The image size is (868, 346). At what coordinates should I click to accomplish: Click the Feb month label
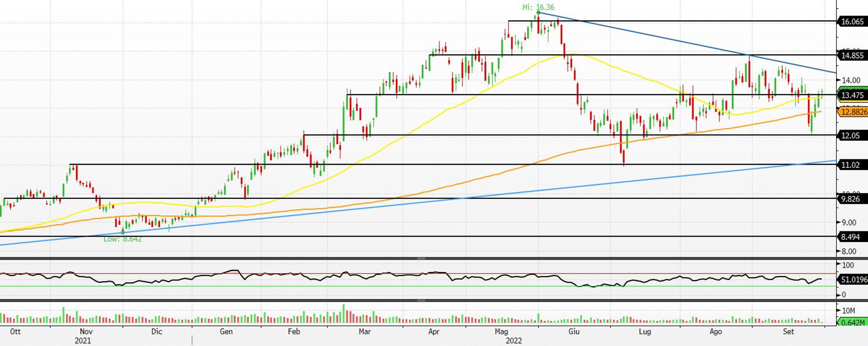[x=294, y=331]
